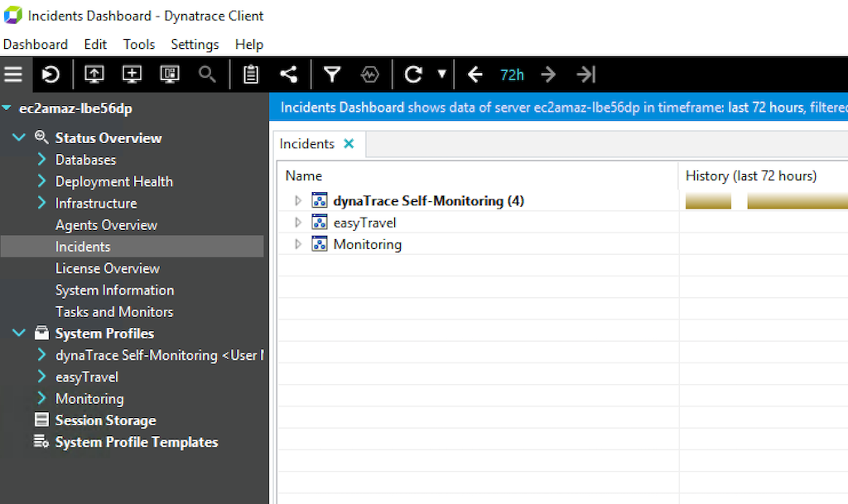This screenshot has width=848, height=504.
Task: Expand easyTravel profile in sidebar
Action: [x=41, y=376]
